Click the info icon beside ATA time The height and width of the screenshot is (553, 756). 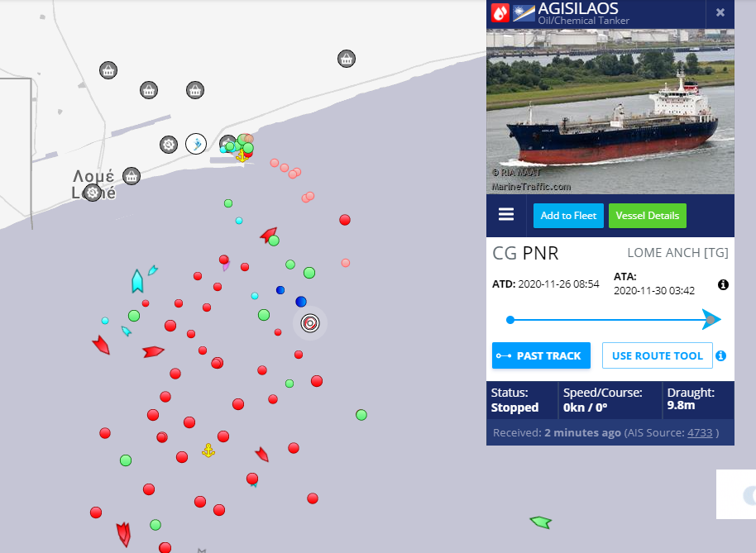[723, 284]
